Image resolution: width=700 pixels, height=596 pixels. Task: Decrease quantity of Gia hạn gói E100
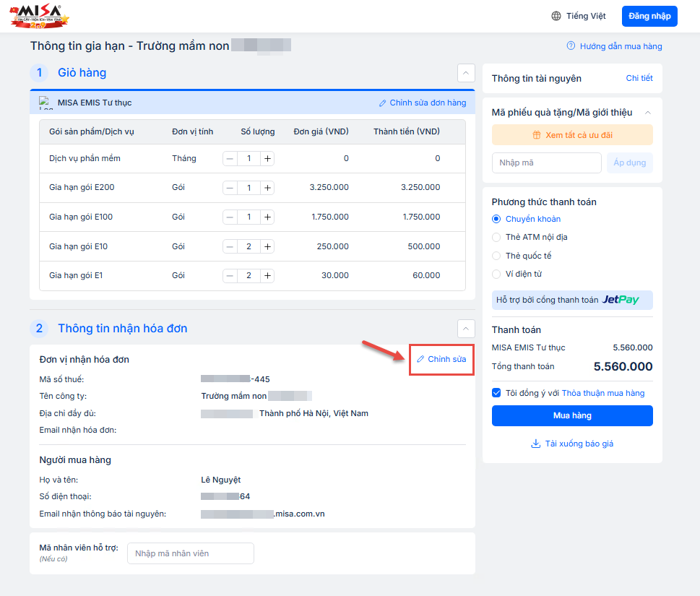[230, 217]
